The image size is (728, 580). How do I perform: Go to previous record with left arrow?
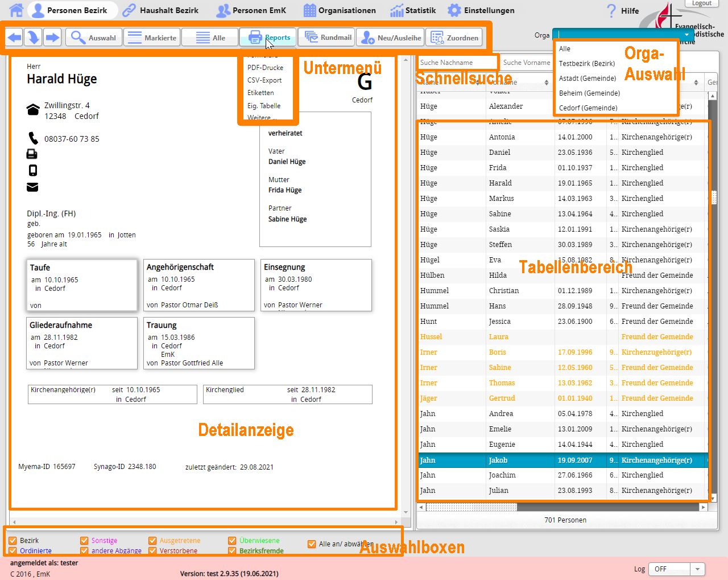click(15, 38)
